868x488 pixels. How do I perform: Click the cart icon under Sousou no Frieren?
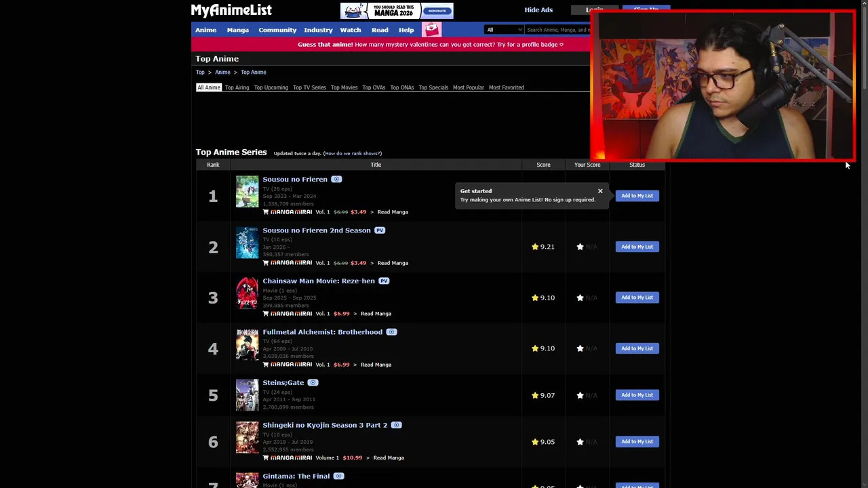pos(266,212)
